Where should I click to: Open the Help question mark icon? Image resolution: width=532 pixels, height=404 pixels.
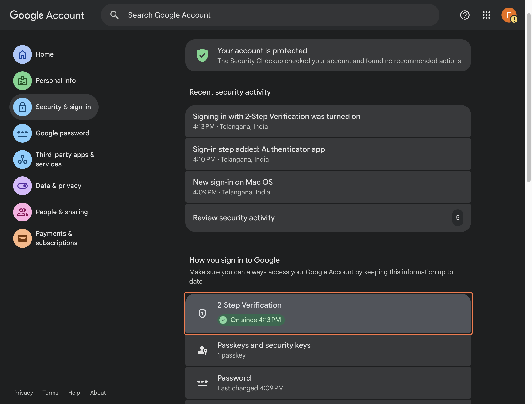(x=465, y=15)
